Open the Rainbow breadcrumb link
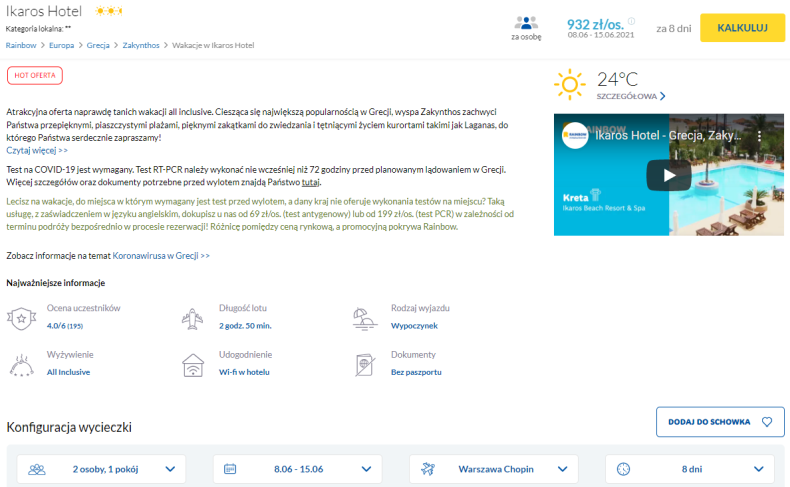 [x=21, y=45]
